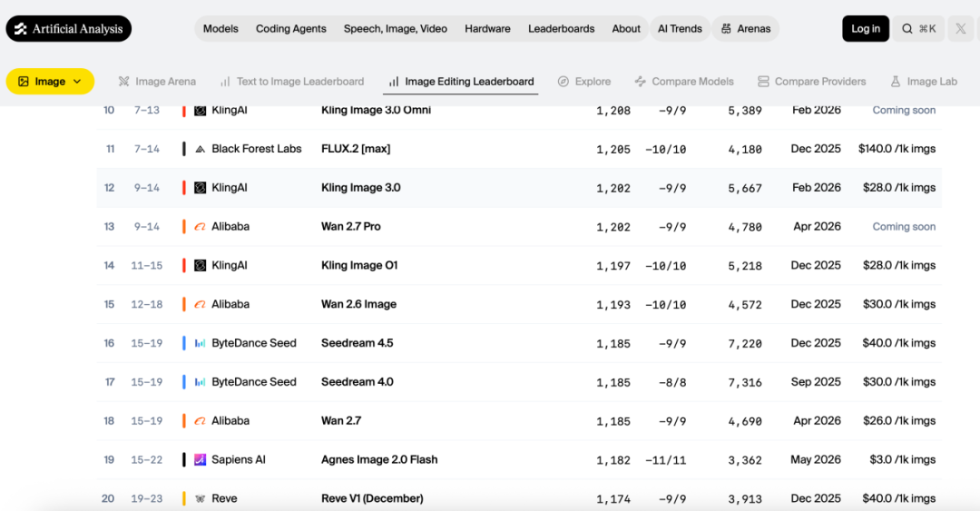Click the rank range 12–18
This screenshot has width=980, height=511.
pos(147,304)
